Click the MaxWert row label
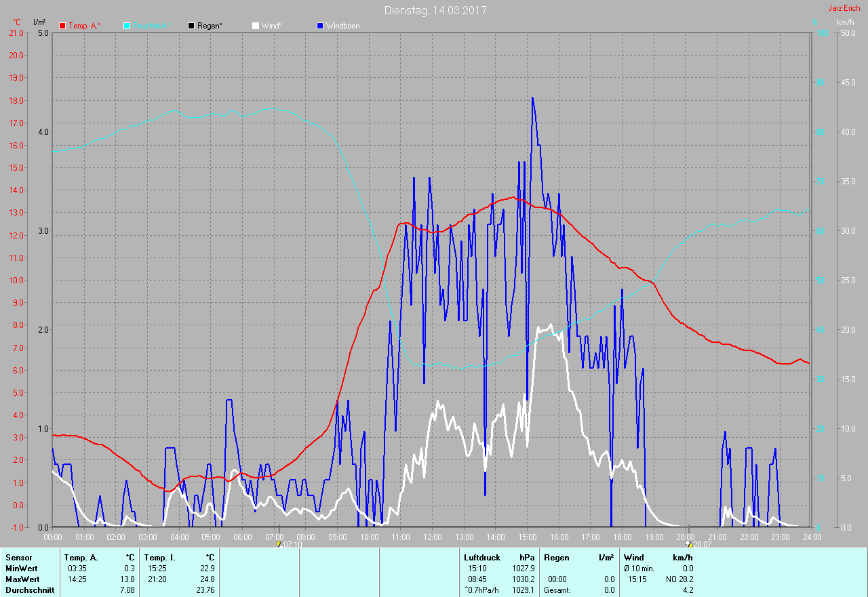Screen dimensions: 868x597 22,579
